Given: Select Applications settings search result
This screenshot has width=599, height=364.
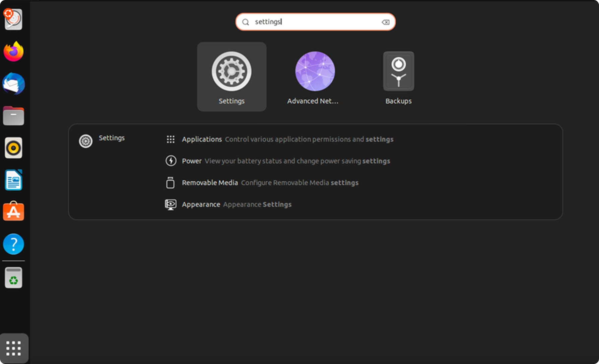Looking at the screenshot, I should pos(202,139).
